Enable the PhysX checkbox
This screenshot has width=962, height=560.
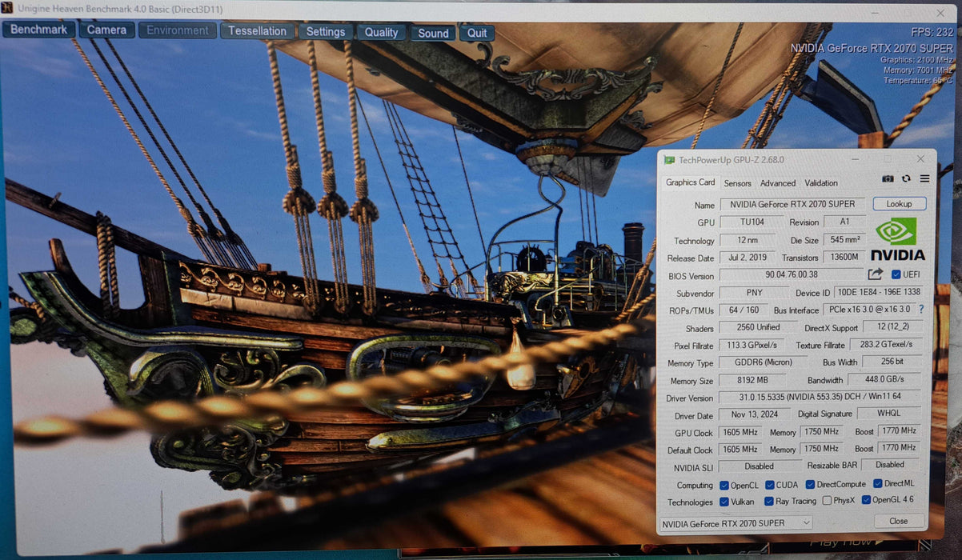click(827, 501)
